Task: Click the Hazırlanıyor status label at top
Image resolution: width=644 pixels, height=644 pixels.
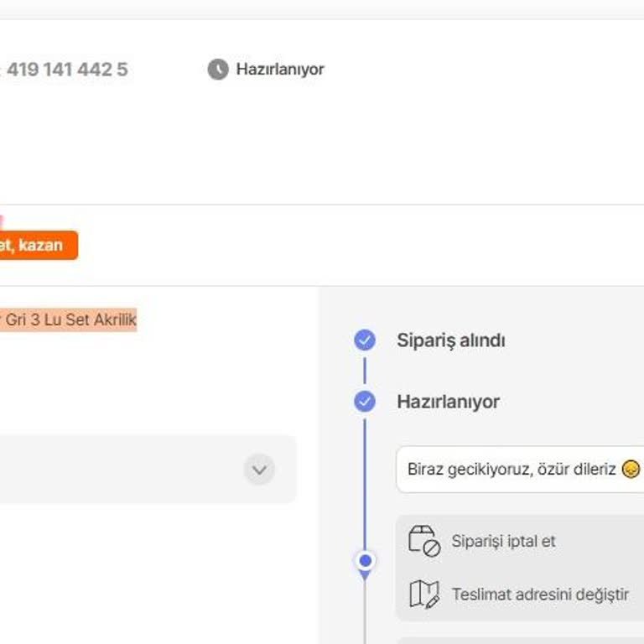Action: point(280,69)
